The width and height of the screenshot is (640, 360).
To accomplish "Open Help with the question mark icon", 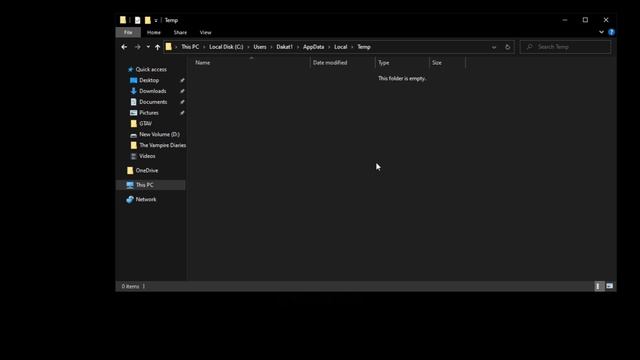I will [611, 32].
